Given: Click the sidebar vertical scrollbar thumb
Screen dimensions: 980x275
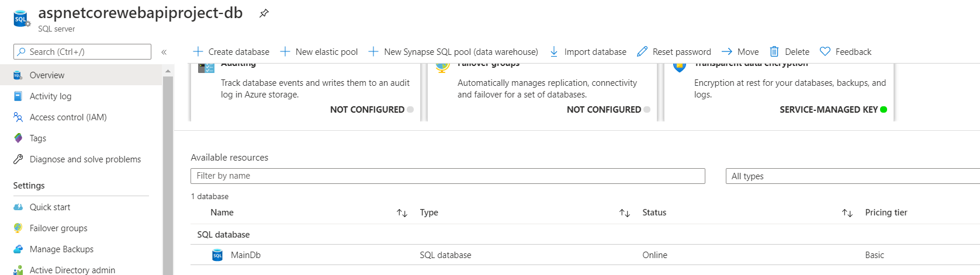Looking at the screenshot, I should tap(168, 175).
